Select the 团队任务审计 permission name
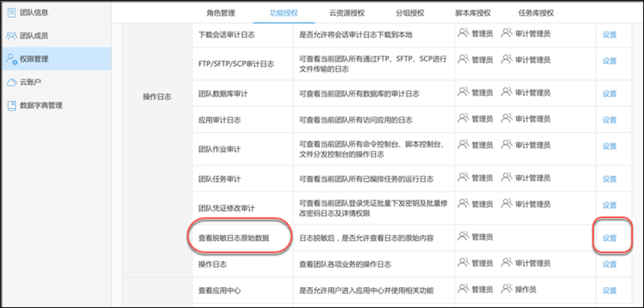 [219, 179]
